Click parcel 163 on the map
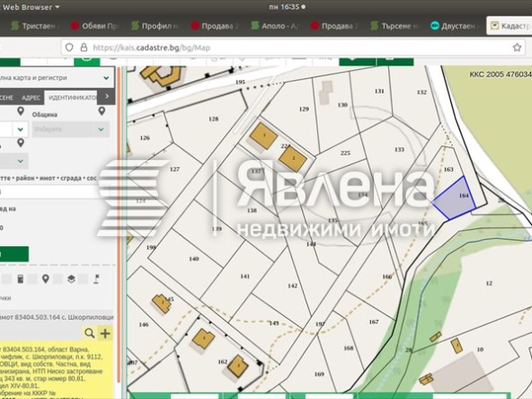 pos(448,169)
